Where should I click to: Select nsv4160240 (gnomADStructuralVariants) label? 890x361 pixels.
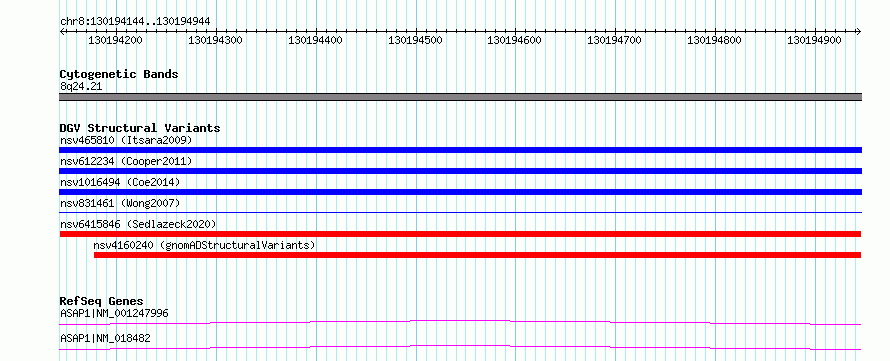tap(204, 245)
